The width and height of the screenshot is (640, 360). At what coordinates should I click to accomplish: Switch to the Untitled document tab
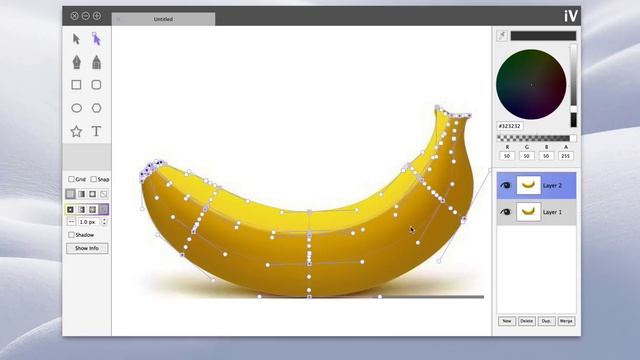tap(163, 19)
